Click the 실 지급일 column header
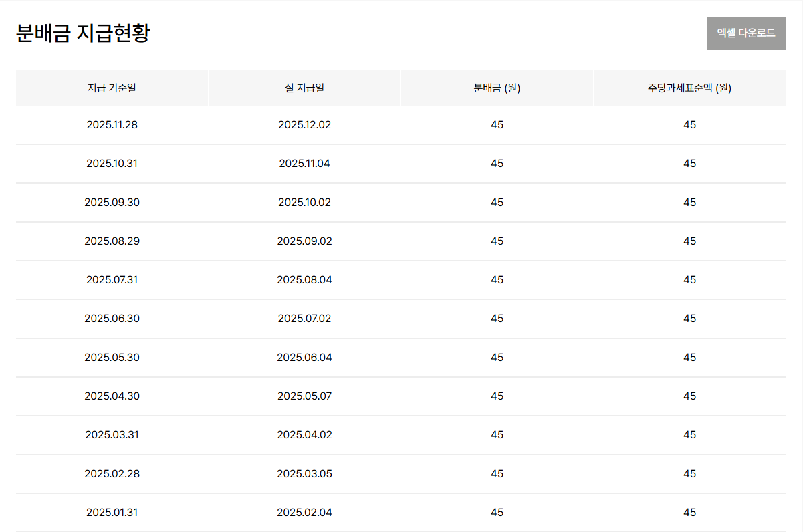This screenshot has height=532, width=803. pyautogui.click(x=304, y=88)
